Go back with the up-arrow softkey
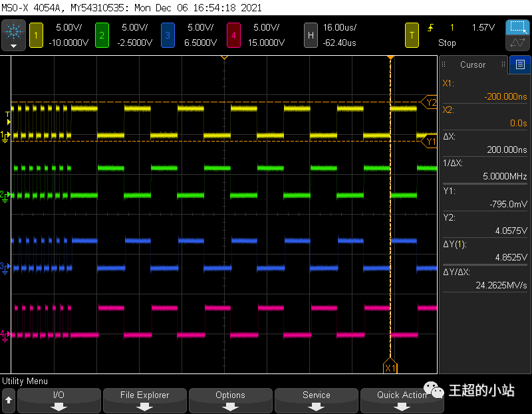This screenshot has height=414, width=532. 9,401
